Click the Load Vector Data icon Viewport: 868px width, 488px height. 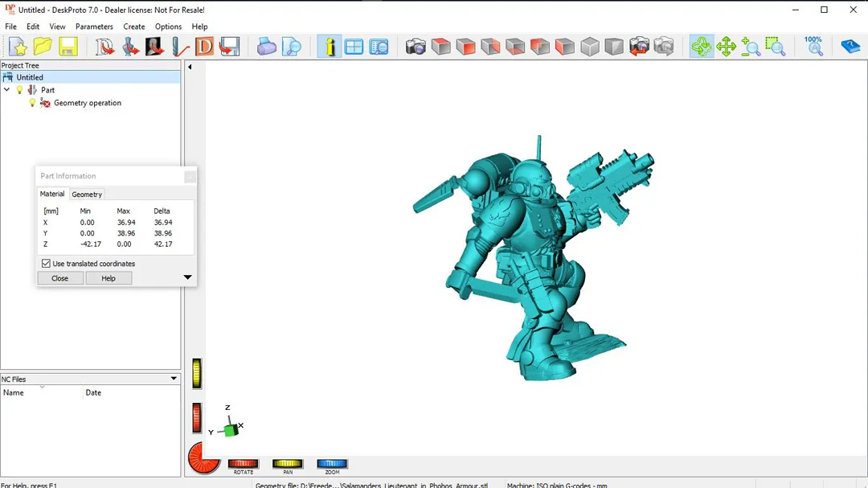(x=104, y=47)
